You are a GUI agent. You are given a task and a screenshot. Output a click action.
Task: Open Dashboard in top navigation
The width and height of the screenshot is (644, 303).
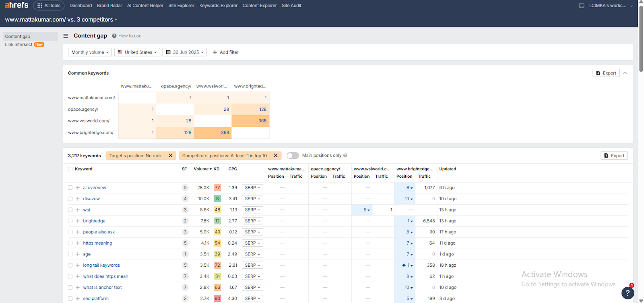pos(80,6)
